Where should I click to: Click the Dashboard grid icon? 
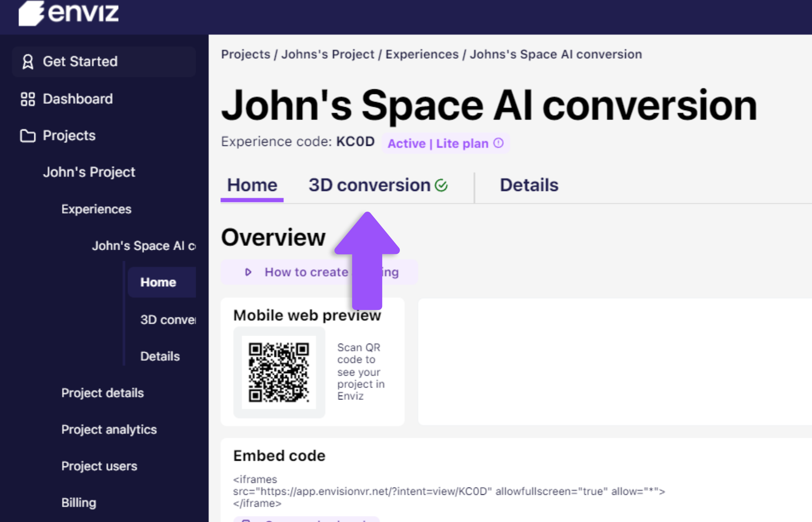(28, 99)
